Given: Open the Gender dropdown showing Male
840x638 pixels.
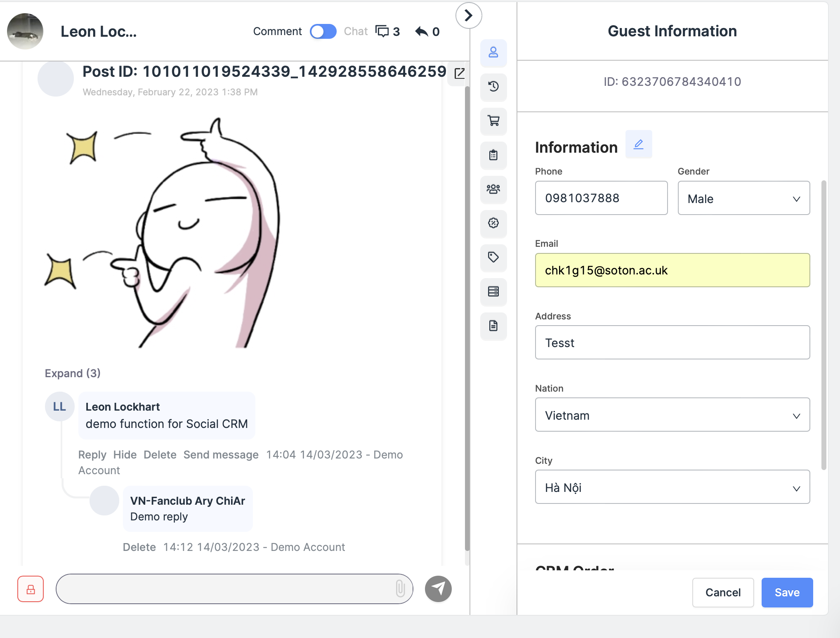Looking at the screenshot, I should 743,198.
